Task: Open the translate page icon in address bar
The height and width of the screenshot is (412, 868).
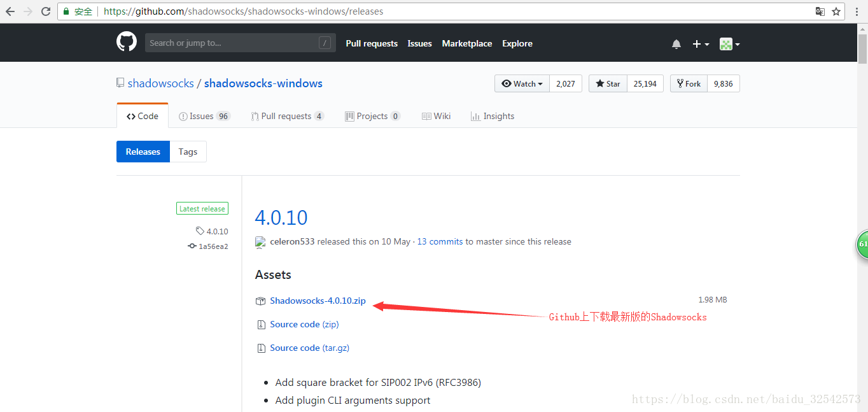Action: [820, 11]
